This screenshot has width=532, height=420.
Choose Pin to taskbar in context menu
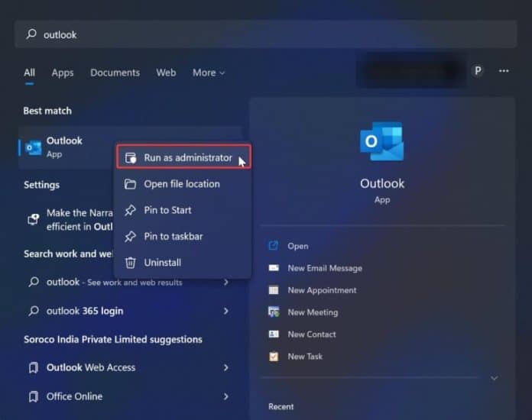tap(174, 237)
